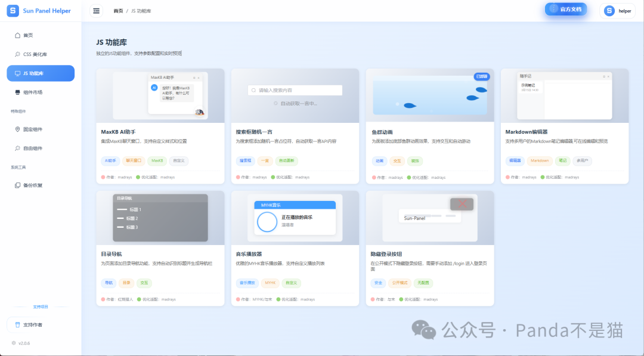Open the helper user account menu
The width and height of the screenshot is (644, 356).
click(x=617, y=11)
